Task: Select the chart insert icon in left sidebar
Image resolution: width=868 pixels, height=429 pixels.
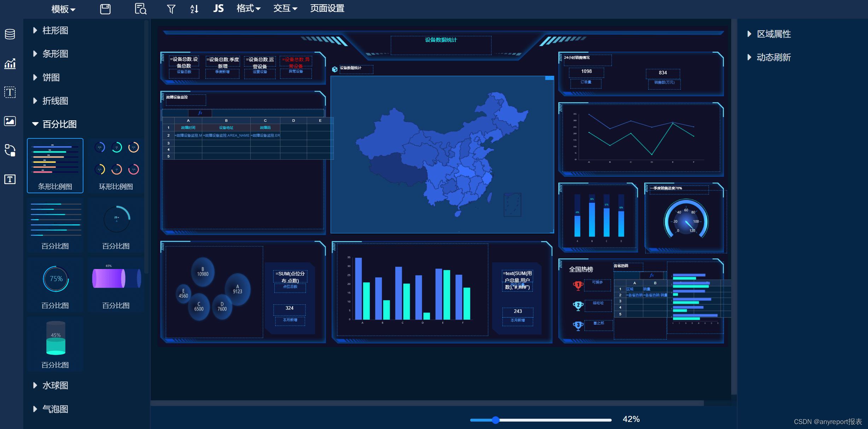Action: click(x=10, y=64)
